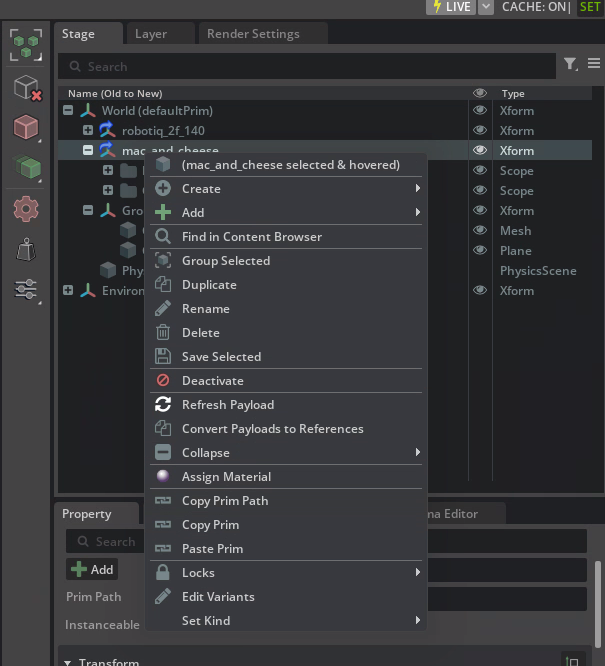The height and width of the screenshot is (666, 605).
Task: Click Deactivate in the context menu
Action: click(x=212, y=381)
